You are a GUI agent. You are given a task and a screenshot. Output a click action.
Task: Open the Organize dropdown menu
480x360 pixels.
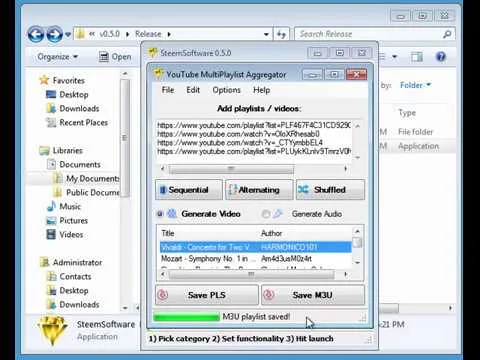[x=57, y=57]
